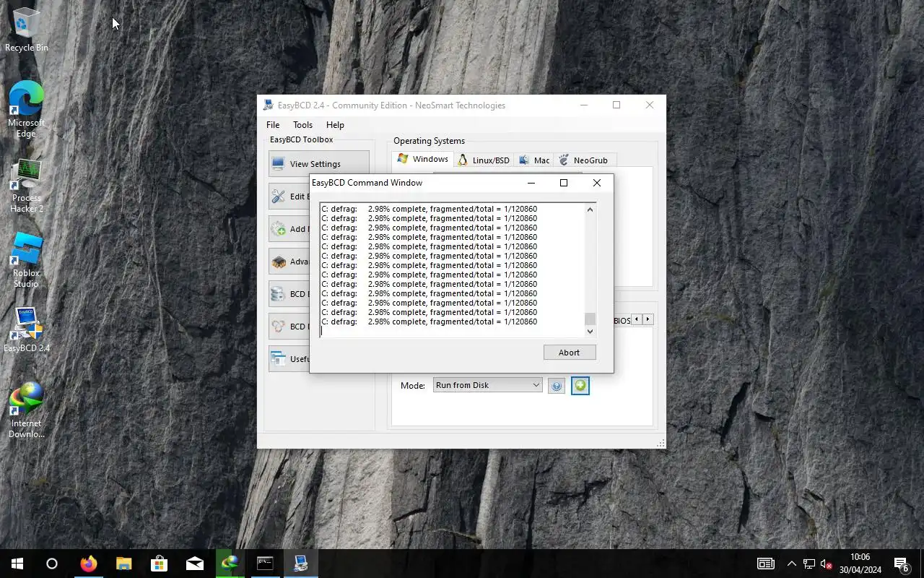Viewport: 924px width, 578px height.
Task: Open the Mode dropdown showing Run from Disk
Action: click(x=487, y=385)
